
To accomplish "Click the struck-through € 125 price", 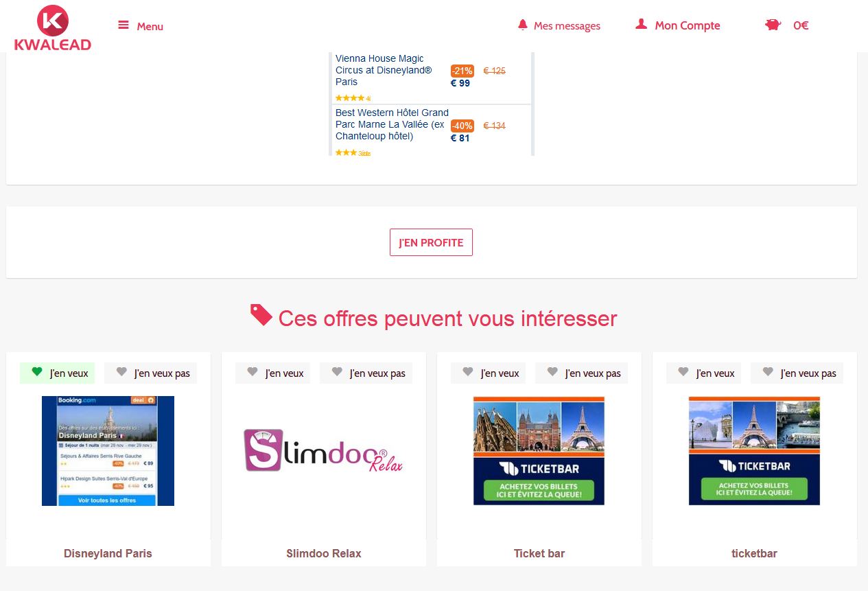I will (x=494, y=71).
